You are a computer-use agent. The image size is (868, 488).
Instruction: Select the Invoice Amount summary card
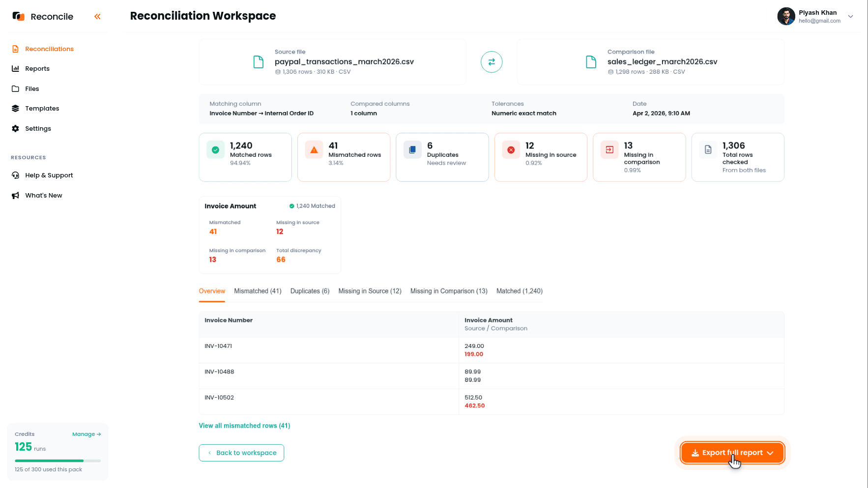tap(270, 235)
